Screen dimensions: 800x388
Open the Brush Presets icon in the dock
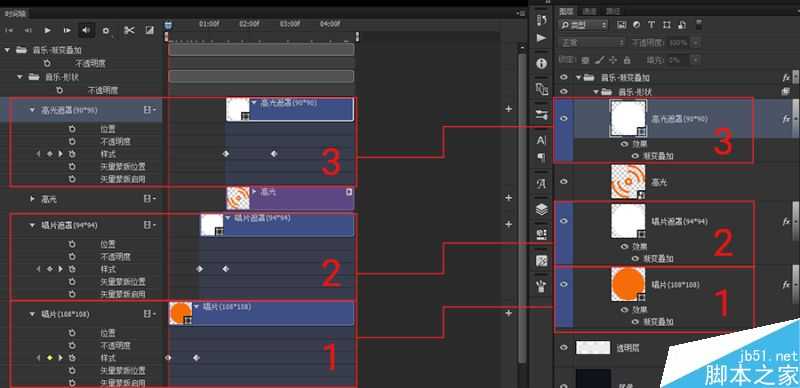point(542,115)
